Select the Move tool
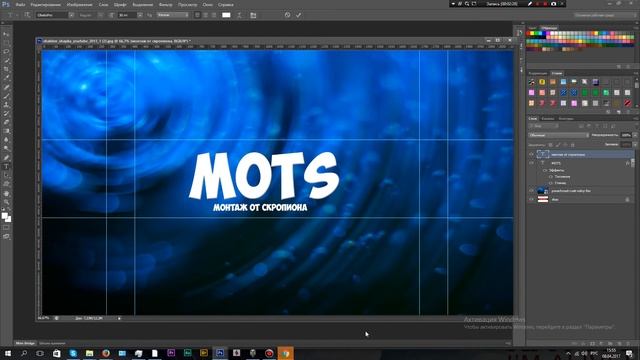 6,34
